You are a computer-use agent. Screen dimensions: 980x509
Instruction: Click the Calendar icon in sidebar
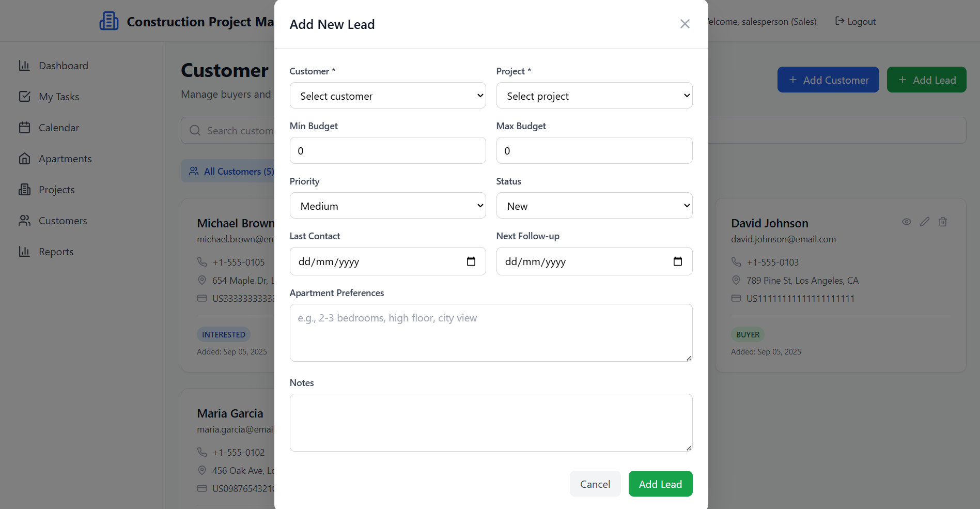click(x=24, y=128)
